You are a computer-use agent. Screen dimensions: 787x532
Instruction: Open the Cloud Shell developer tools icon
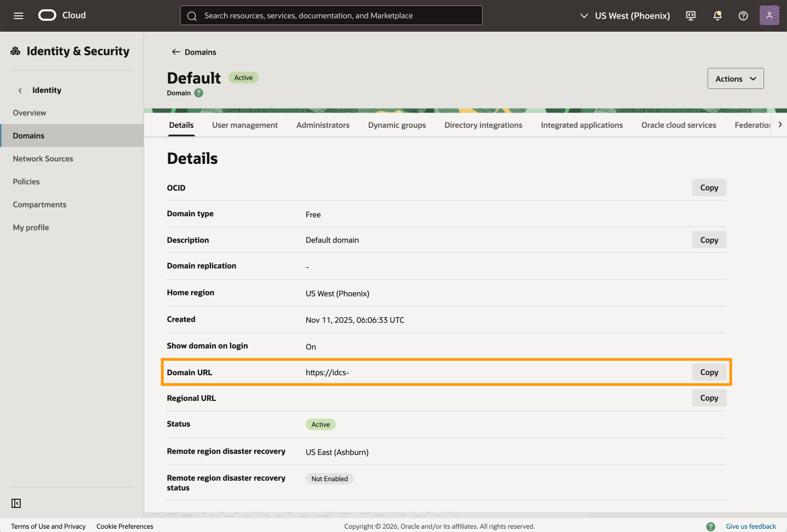tap(691, 16)
